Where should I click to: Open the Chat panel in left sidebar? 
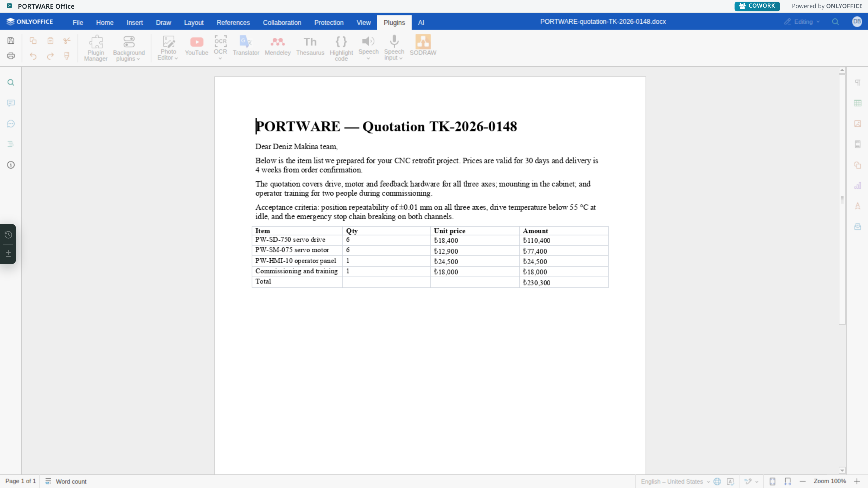(x=11, y=124)
